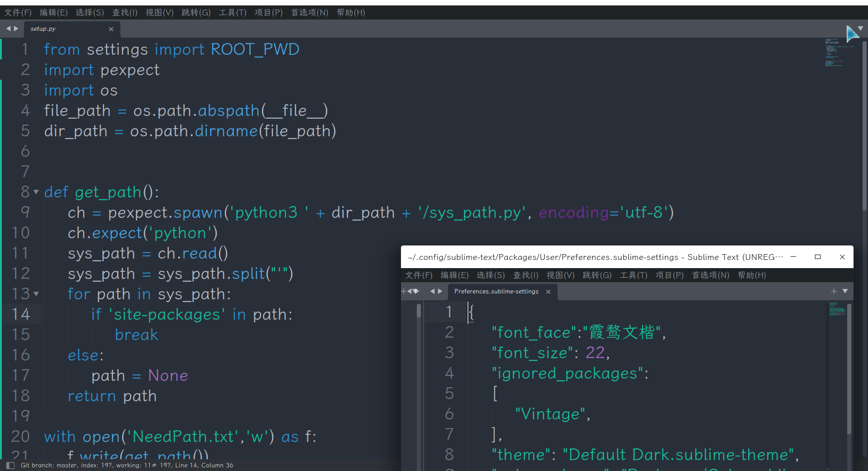Open tab list dropdown in the main window
868x471 pixels.
860,28
